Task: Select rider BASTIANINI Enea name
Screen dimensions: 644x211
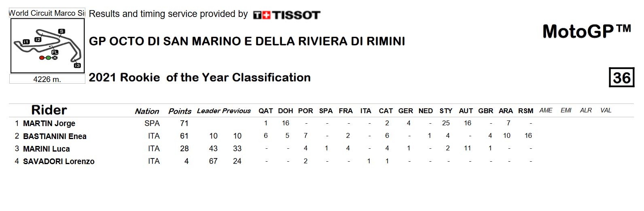Action: (x=55, y=136)
